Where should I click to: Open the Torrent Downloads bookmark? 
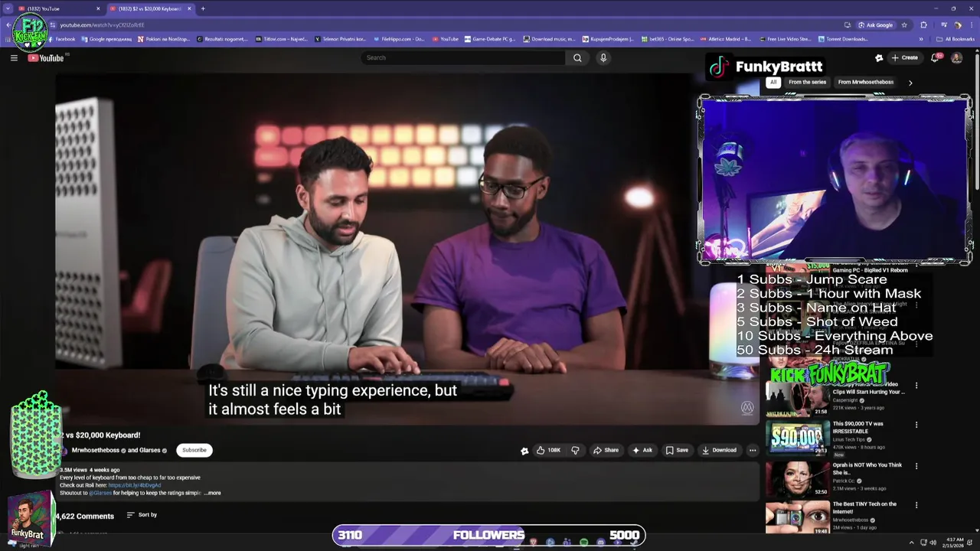tap(843, 39)
